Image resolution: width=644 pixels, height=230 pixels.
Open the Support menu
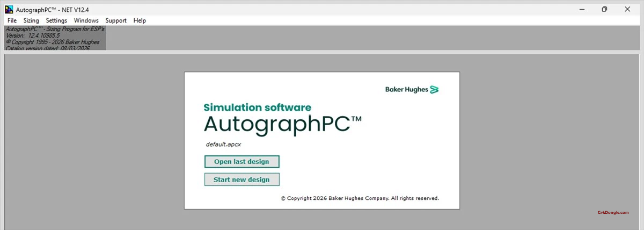coord(116,20)
